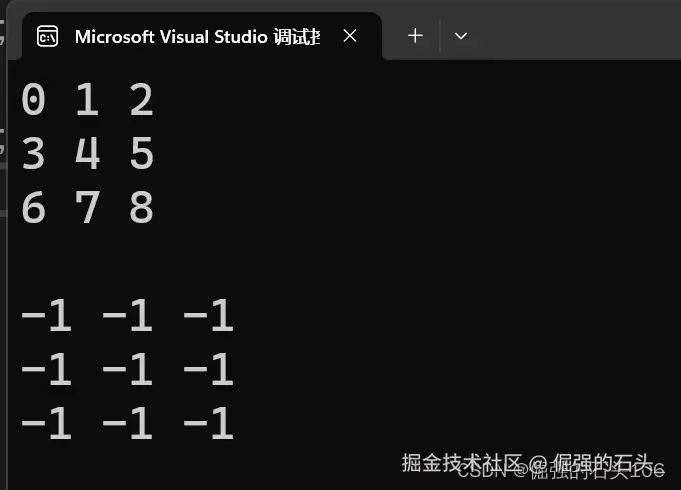Expand the new tab profile dropdown chevron
The image size is (681, 490).
[461, 36]
